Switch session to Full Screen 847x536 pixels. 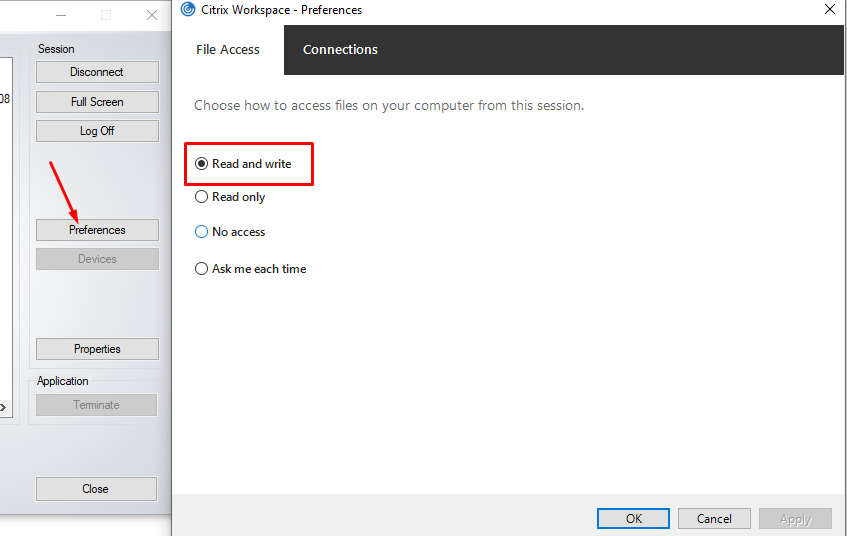pos(97,102)
